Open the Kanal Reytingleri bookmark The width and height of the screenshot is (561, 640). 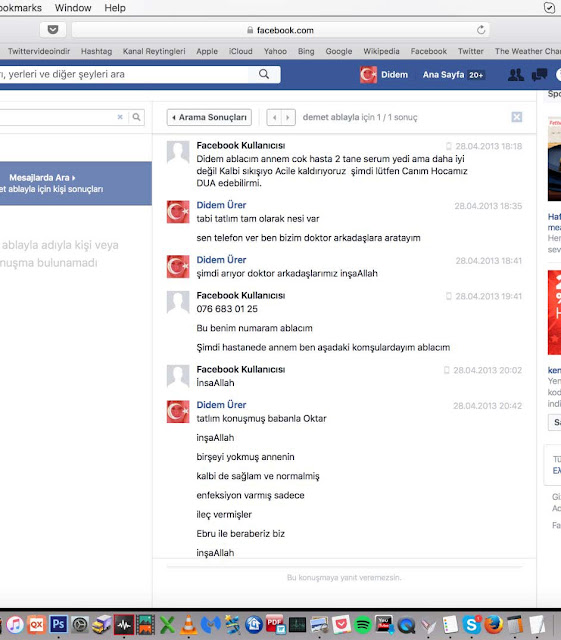[x=154, y=51]
